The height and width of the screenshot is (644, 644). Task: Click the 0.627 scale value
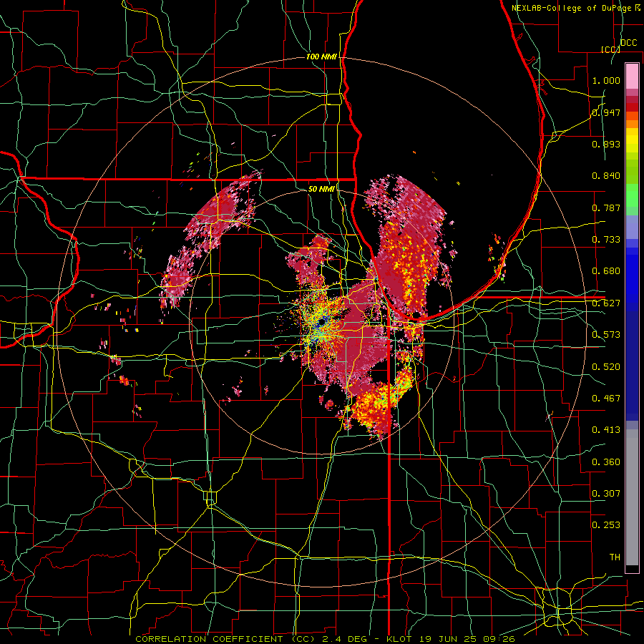(606, 303)
